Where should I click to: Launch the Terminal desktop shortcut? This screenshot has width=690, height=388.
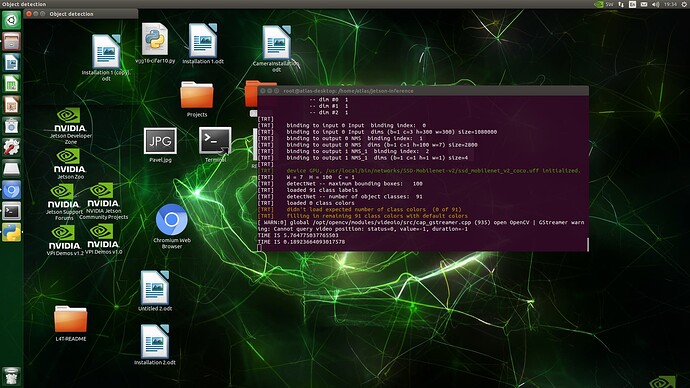(x=215, y=144)
